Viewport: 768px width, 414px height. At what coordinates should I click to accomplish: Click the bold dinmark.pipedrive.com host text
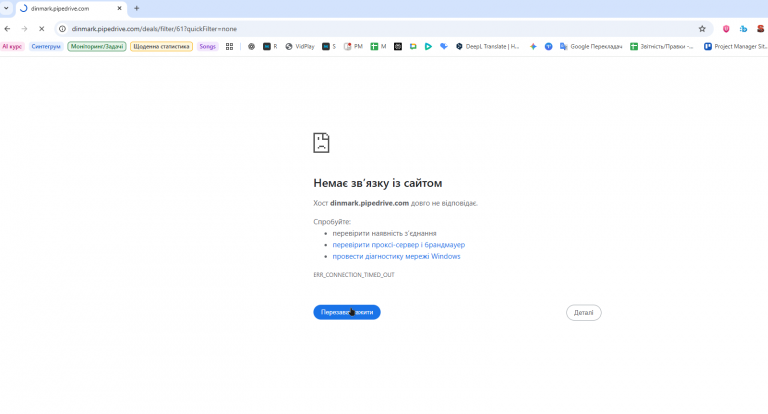point(369,203)
